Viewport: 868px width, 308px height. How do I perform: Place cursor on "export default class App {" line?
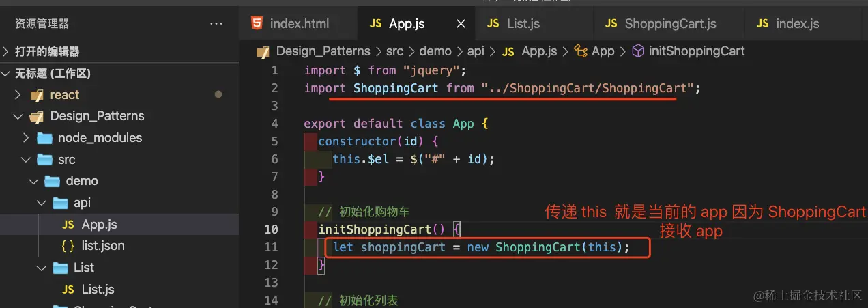[x=395, y=124]
